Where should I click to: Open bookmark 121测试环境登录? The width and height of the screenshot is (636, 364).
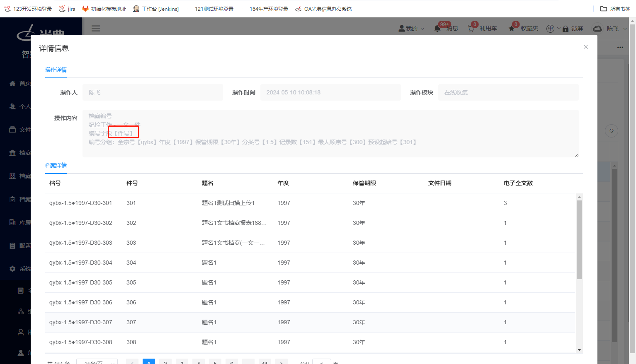(x=214, y=9)
